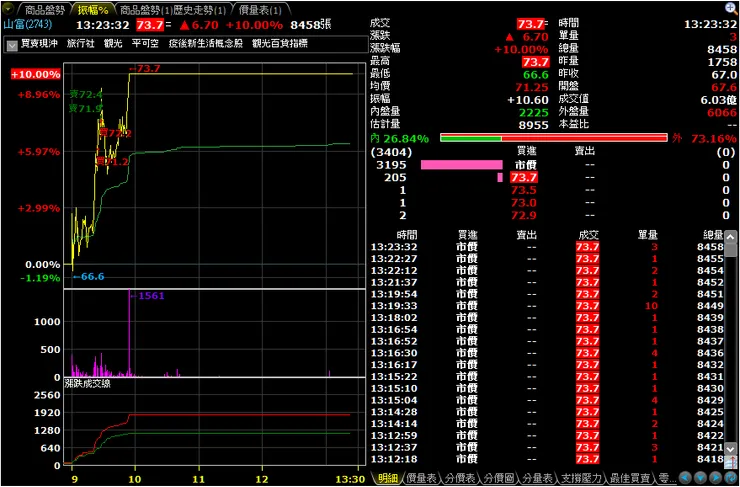The height and width of the screenshot is (487, 740).
Task: Open the 商品盤勢(1) tab
Action: (x=145, y=10)
